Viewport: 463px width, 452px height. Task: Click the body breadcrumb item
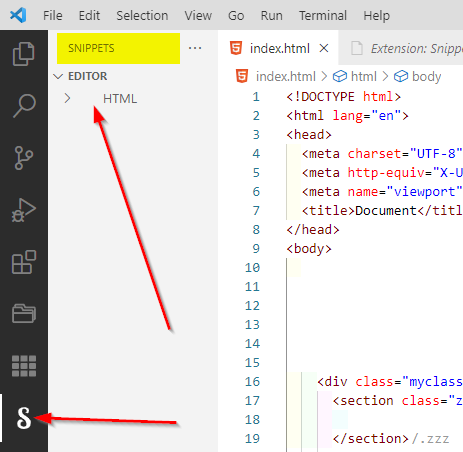(418, 77)
